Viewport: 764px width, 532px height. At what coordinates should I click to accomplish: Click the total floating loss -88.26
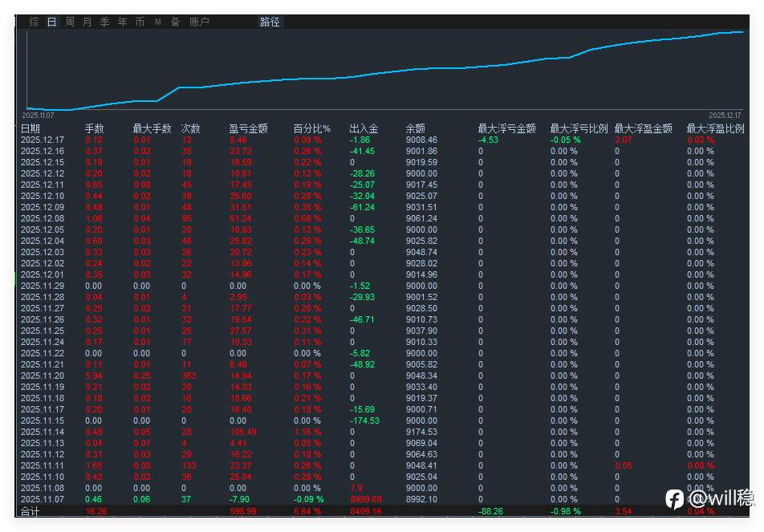(490, 511)
